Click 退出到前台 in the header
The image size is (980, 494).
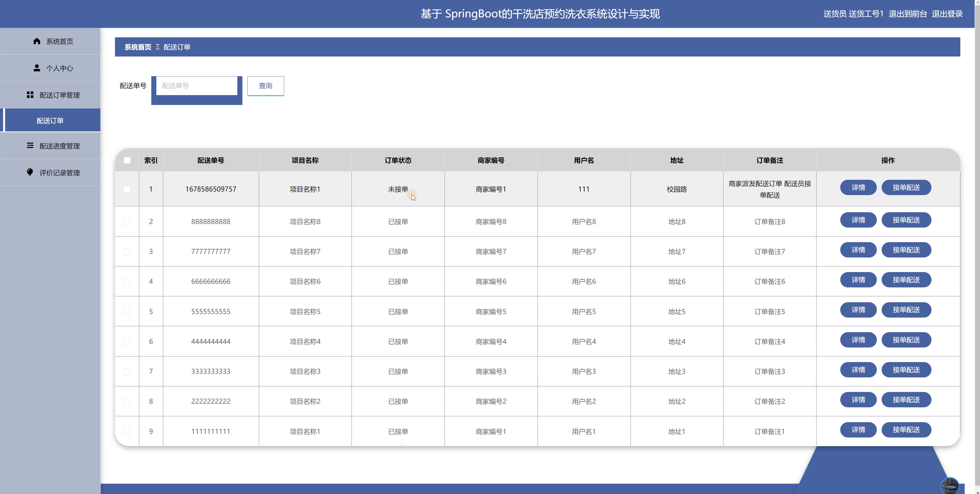pyautogui.click(x=908, y=14)
